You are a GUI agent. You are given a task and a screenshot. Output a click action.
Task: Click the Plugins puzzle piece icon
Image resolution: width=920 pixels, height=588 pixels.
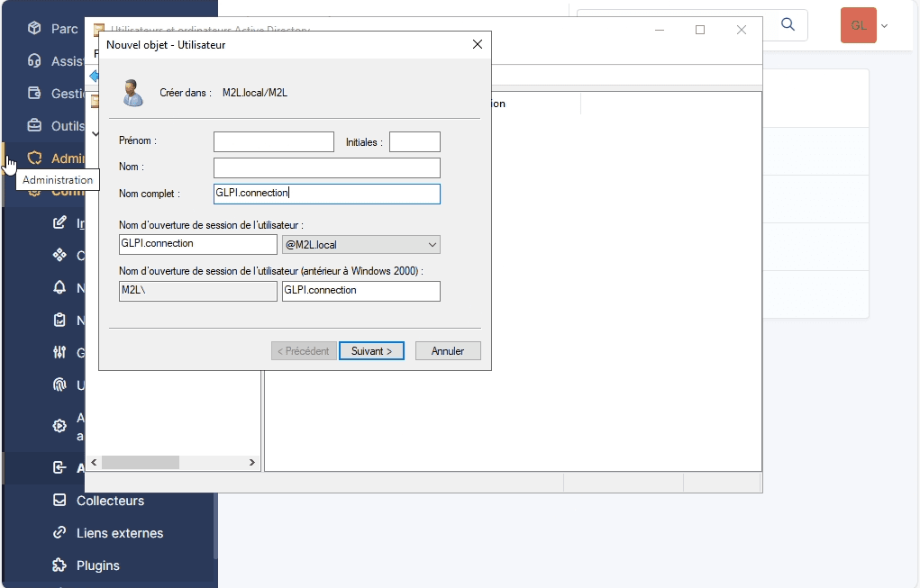point(60,565)
